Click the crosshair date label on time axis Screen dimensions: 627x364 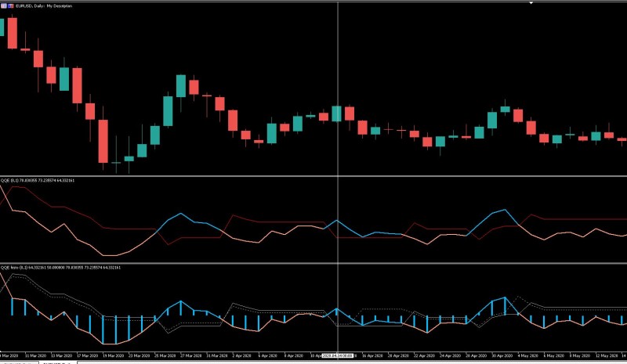click(338, 355)
